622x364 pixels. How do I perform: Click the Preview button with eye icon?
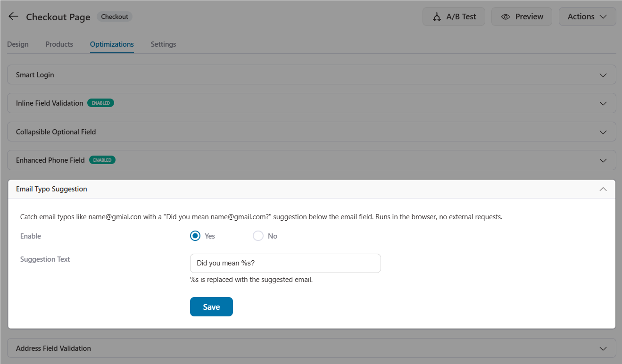(522, 17)
